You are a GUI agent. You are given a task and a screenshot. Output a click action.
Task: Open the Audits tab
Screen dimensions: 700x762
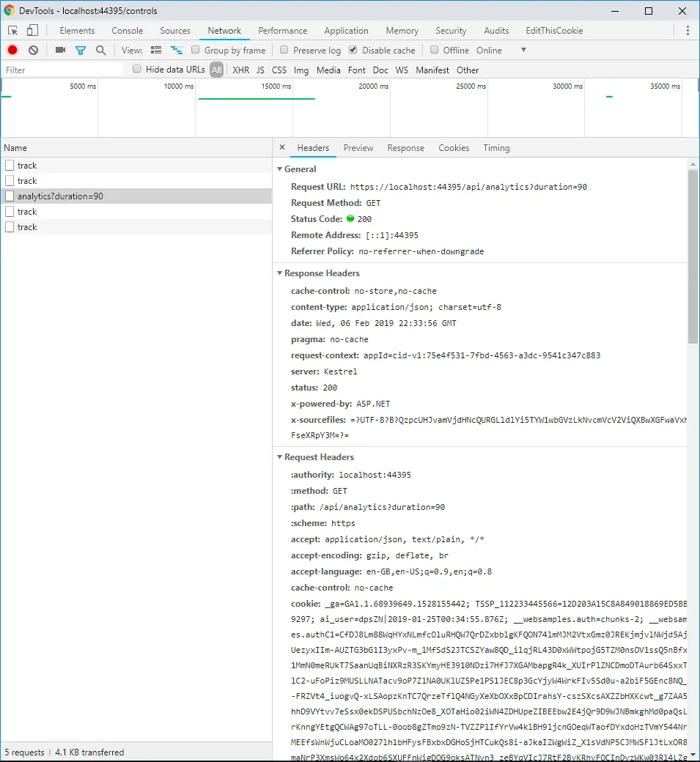pyautogui.click(x=496, y=31)
